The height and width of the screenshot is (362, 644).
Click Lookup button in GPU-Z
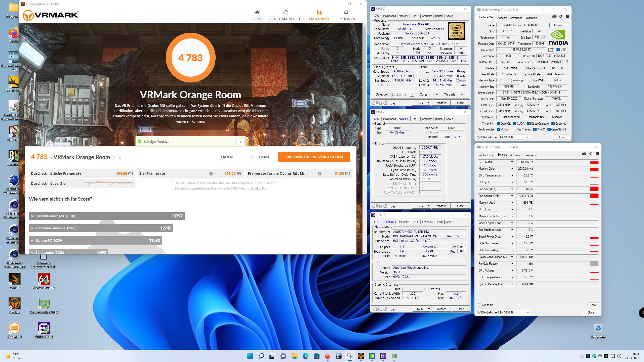558,25
